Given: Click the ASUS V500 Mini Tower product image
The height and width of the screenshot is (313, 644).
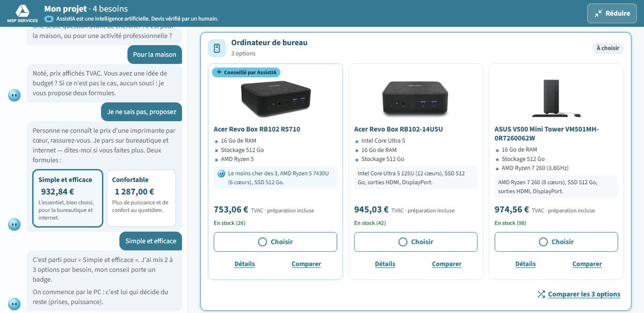Looking at the screenshot, I should 556,98.
